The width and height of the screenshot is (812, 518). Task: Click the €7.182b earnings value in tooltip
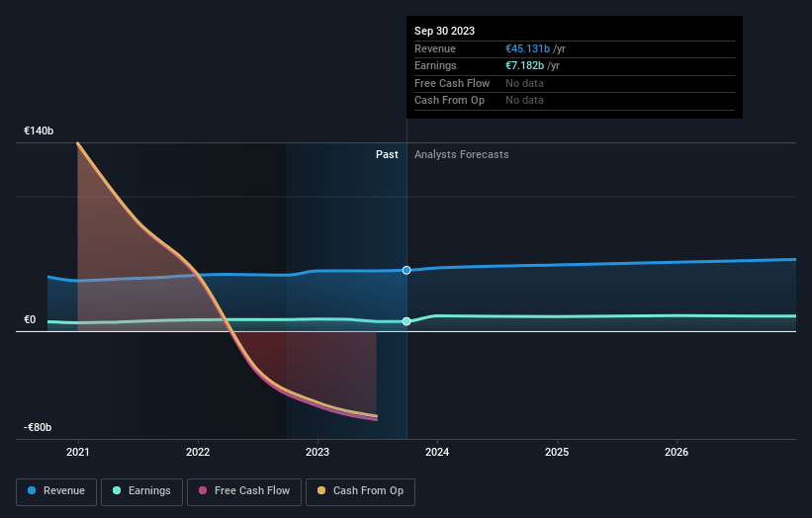[x=524, y=65]
